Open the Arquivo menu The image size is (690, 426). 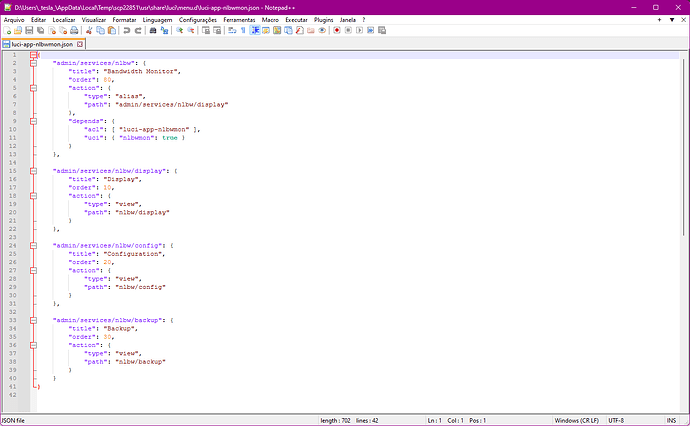tap(14, 20)
